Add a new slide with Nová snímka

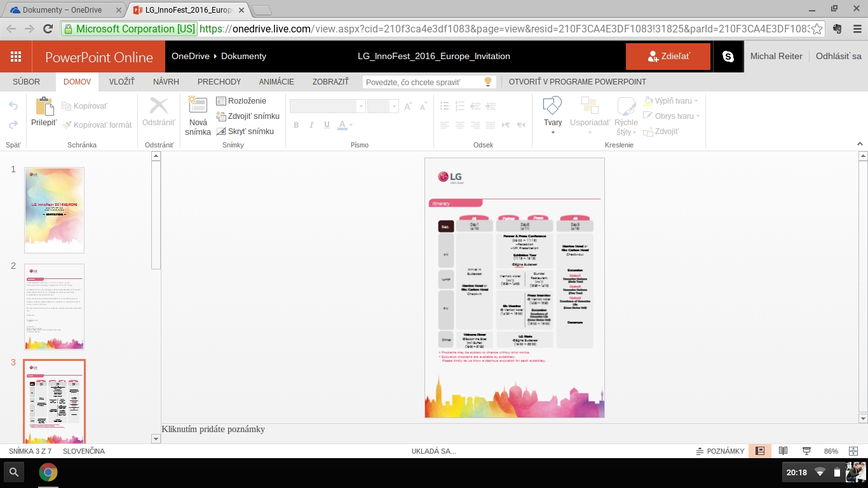click(x=198, y=117)
